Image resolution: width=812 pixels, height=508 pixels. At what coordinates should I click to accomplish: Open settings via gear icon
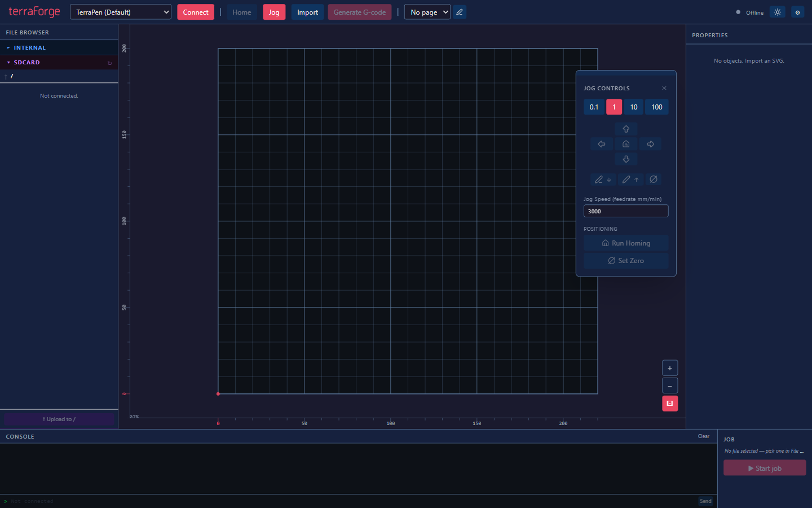pyautogui.click(x=797, y=12)
